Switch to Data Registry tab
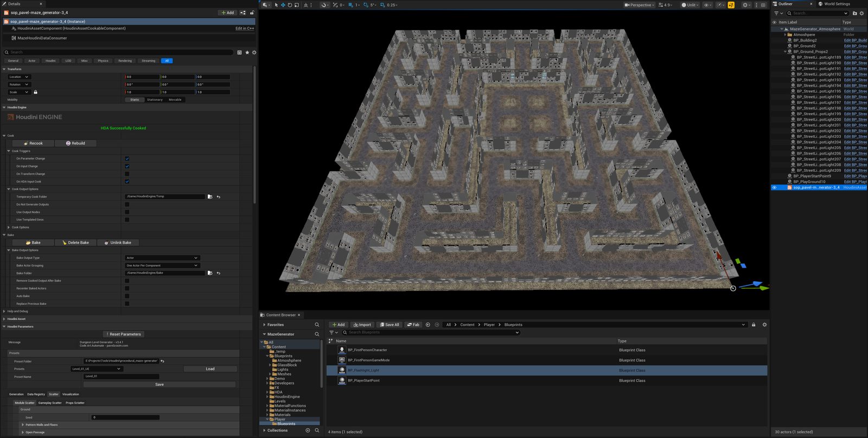 36,394
